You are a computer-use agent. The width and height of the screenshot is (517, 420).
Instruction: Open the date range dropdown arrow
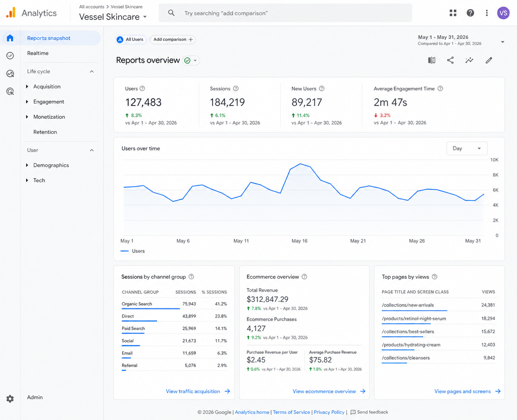tap(502, 42)
